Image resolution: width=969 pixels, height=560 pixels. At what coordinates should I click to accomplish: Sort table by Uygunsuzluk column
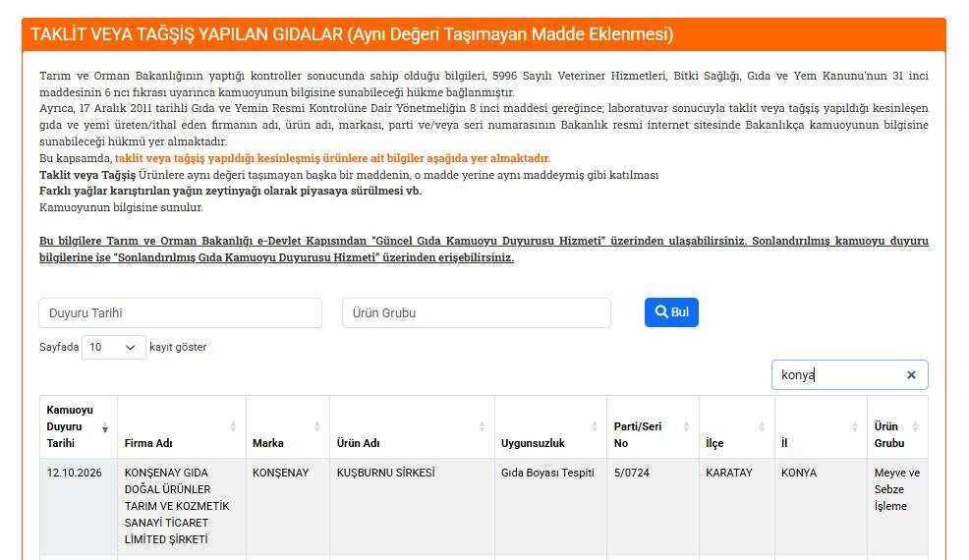[550, 426]
